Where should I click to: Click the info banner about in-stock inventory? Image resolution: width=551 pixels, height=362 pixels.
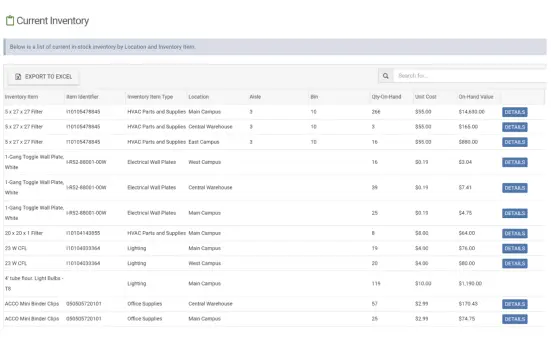pyautogui.click(x=275, y=47)
